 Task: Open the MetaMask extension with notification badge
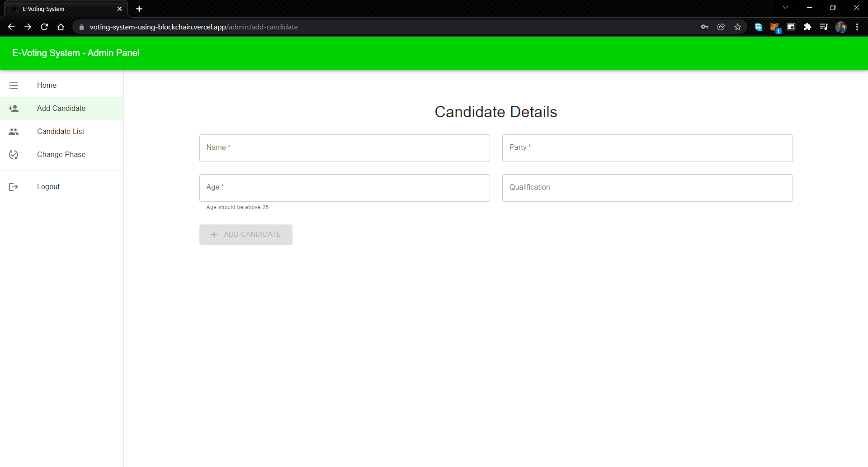click(776, 27)
